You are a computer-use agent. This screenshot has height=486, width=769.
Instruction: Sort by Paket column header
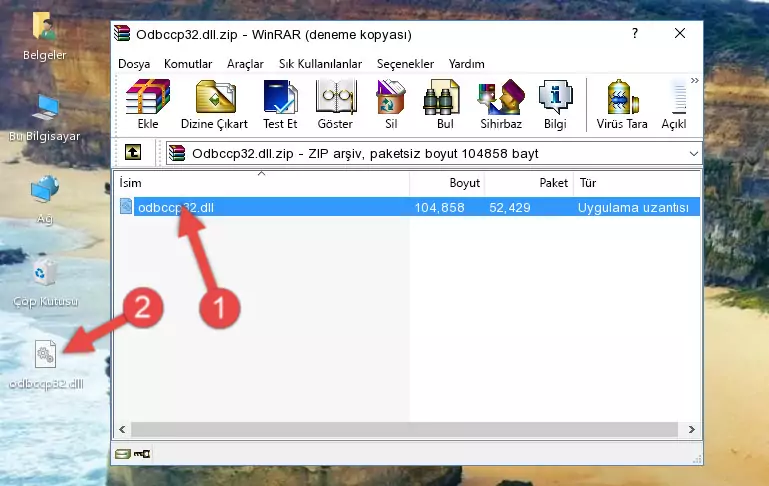pyautogui.click(x=529, y=183)
